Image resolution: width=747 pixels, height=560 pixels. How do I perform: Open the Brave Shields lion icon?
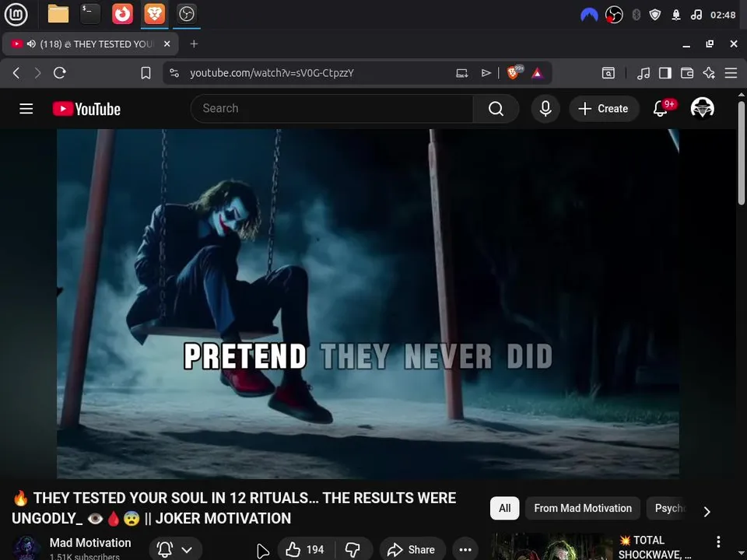[x=514, y=72]
